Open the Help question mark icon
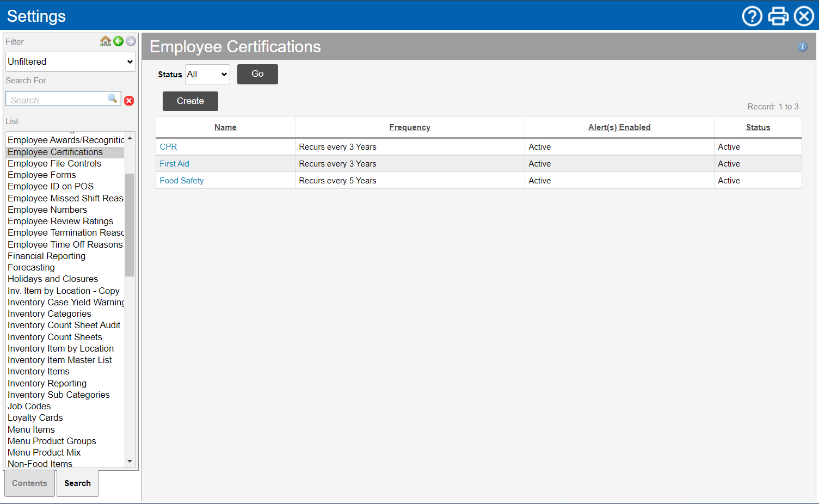The width and height of the screenshot is (819, 504). pos(752,16)
